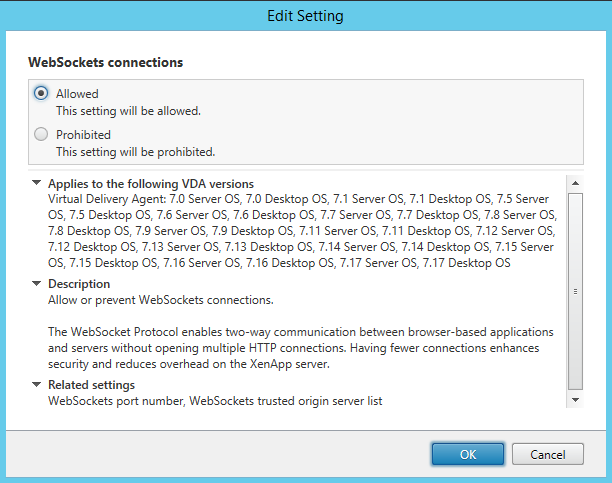The width and height of the screenshot is (612, 483).
Task: Click the scrollbar up arrow
Action: [x=575, y=183]
